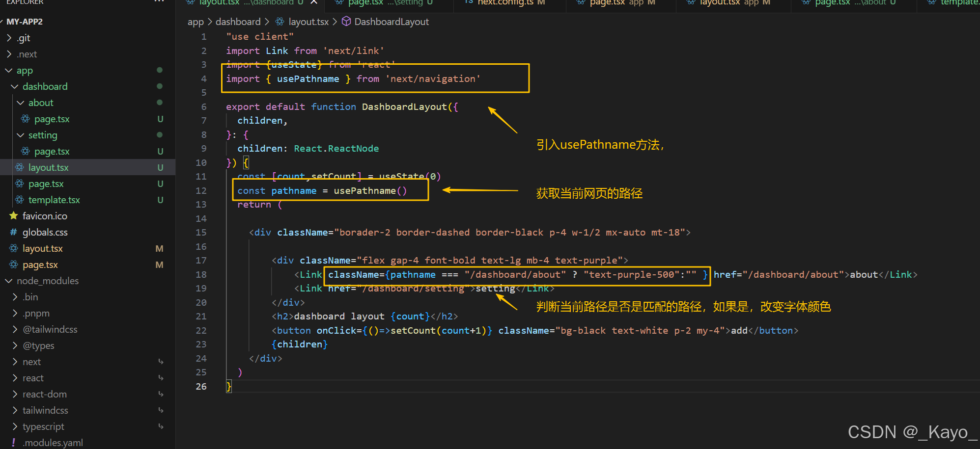Open app from the breadcrumb bar

pyautogui.click(x=196, y=21)
